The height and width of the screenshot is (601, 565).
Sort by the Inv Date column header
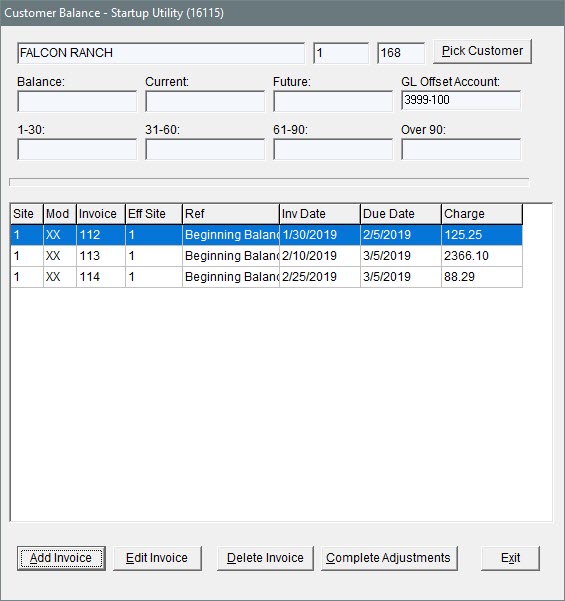coord(320,214)
